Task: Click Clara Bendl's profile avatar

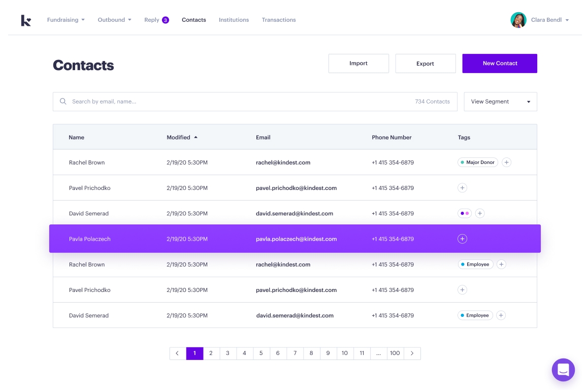Action: click(x=518, y=20)
